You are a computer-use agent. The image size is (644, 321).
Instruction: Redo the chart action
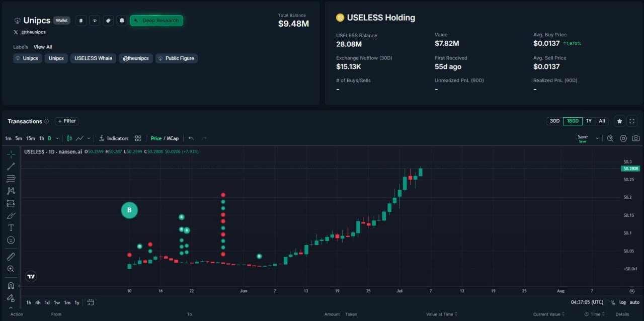(204, 138)
